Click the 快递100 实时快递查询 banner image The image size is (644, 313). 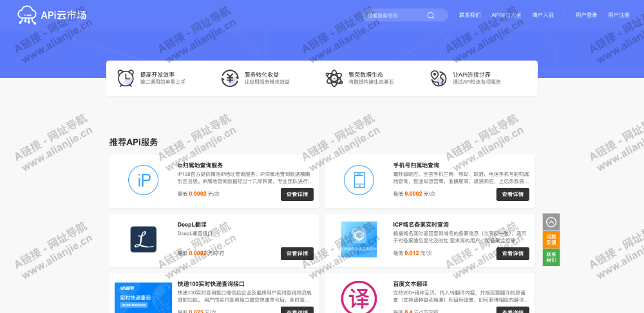click(144, 298)
